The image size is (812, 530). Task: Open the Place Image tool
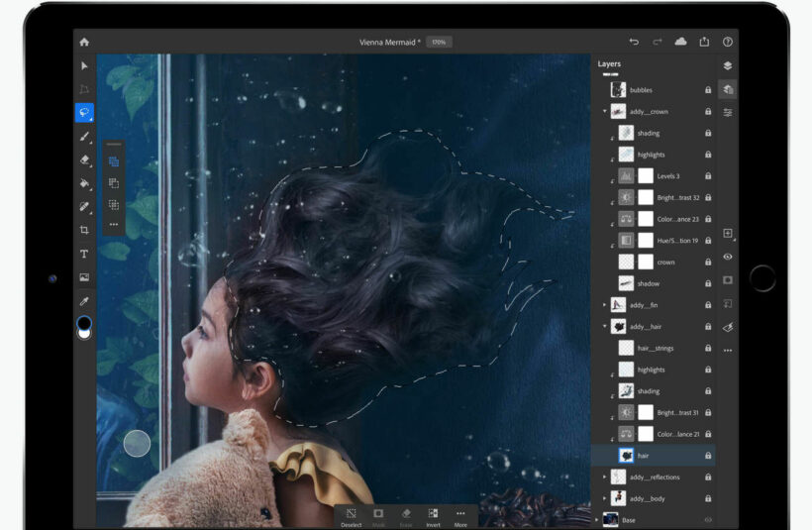[84, 277]
